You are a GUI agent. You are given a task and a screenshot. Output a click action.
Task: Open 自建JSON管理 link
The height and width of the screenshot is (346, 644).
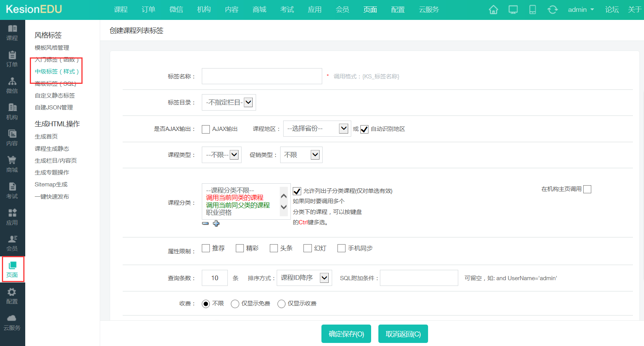[x=54, y=108]
